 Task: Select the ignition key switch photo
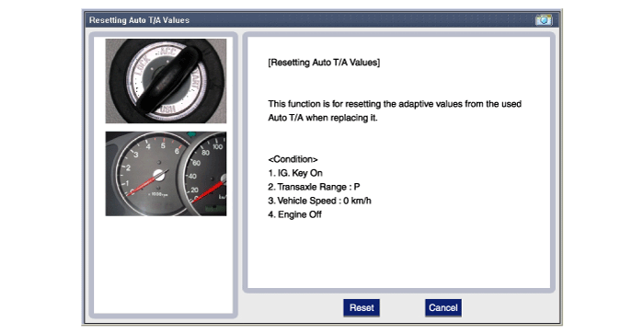(x=166, y=81)
